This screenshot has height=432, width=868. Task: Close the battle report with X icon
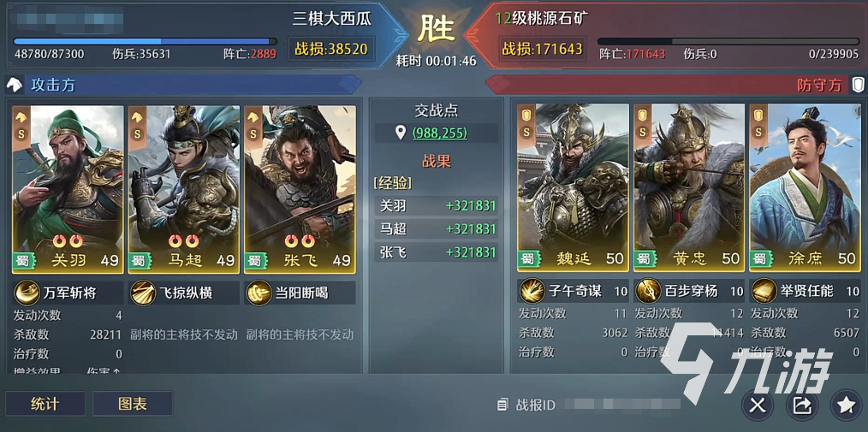[x=758, y=405]
